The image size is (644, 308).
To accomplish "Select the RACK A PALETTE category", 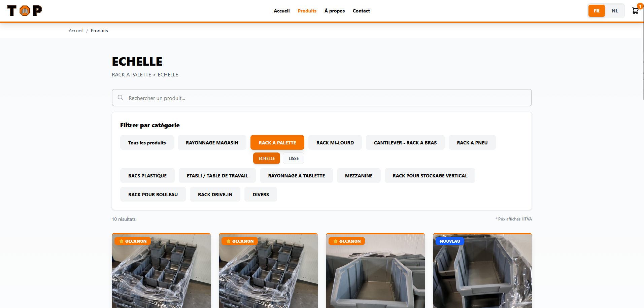I will (277, 142).
